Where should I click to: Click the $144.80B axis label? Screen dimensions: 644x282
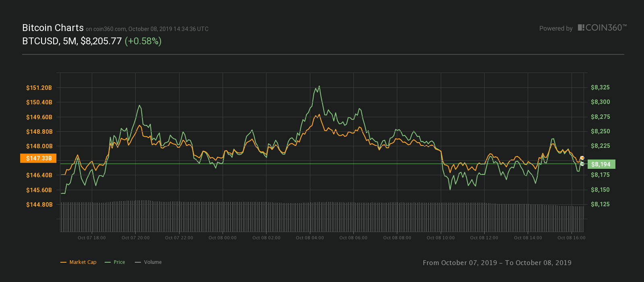click(x=39, y=205)
